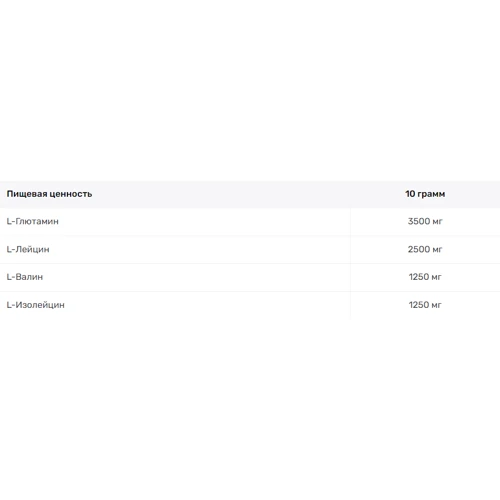The height and width of the screenshot is (500, 500).
Task: Click the "мг" unit beside 3500
Action: point(437,222)
